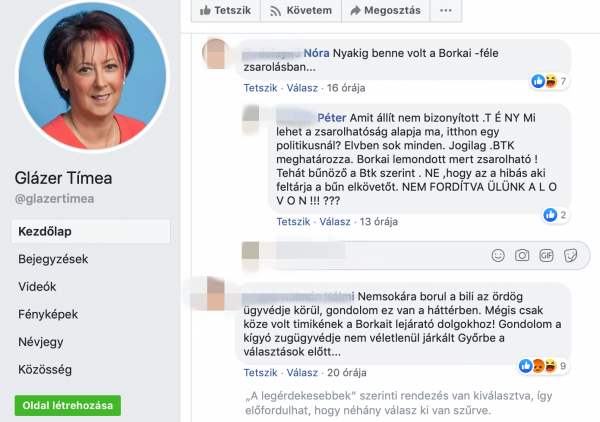Open the emoji picker in reply box

[x=498, y=255]
